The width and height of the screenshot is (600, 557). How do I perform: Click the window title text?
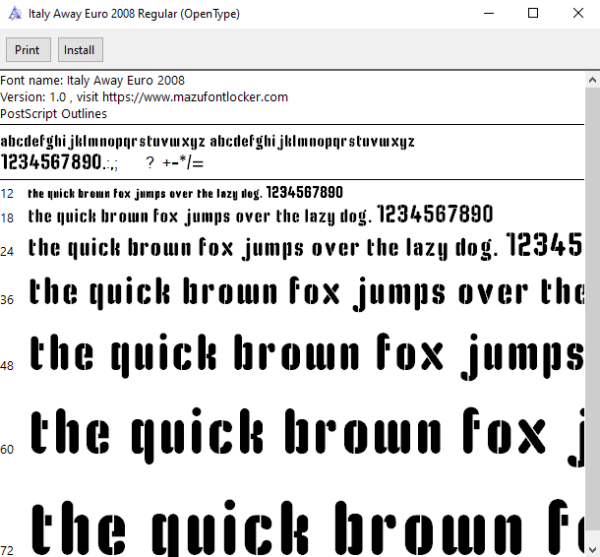(x=134, y=14)
